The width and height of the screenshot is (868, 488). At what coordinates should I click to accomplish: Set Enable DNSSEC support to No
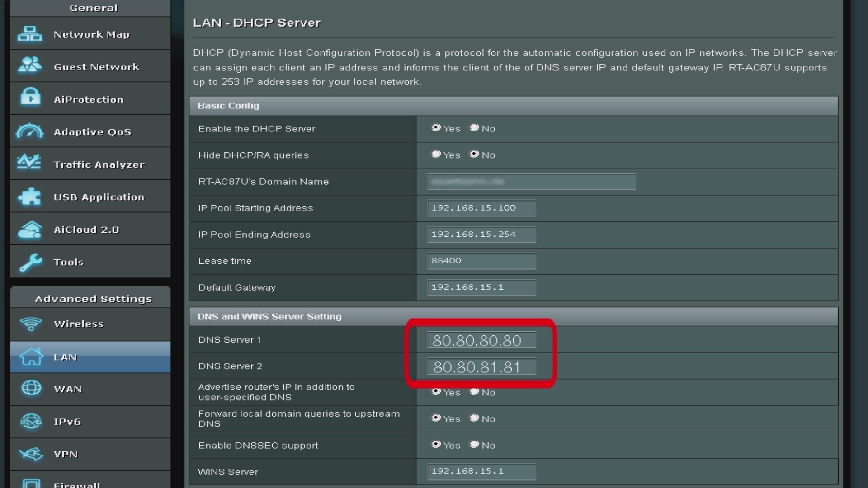[x=474, y=445]
